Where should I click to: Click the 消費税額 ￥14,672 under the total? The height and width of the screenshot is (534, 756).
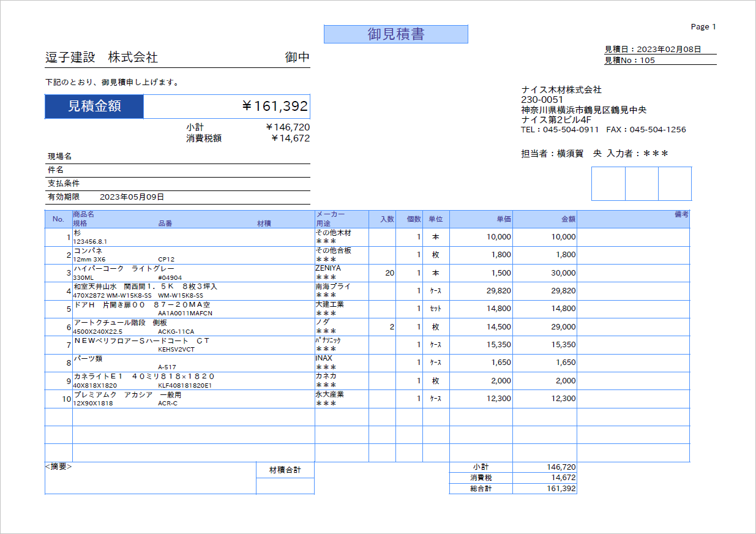(290, 138)
